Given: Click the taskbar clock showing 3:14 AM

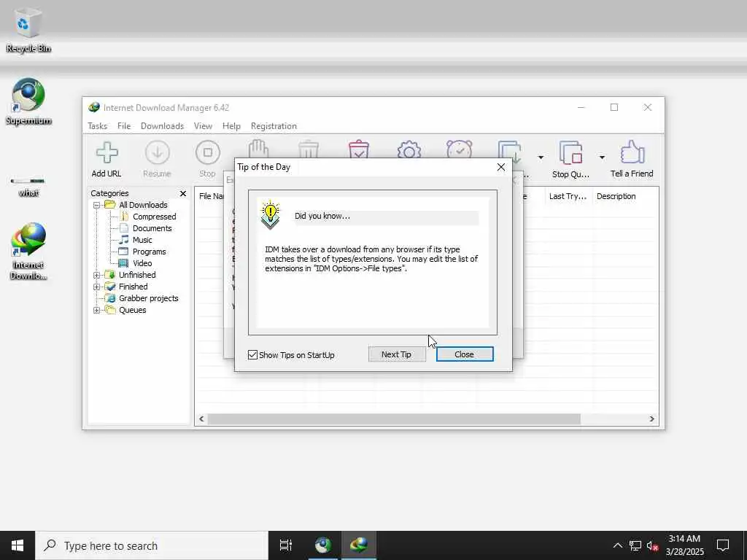Looking at the screenshot, I should pos(684,545).
